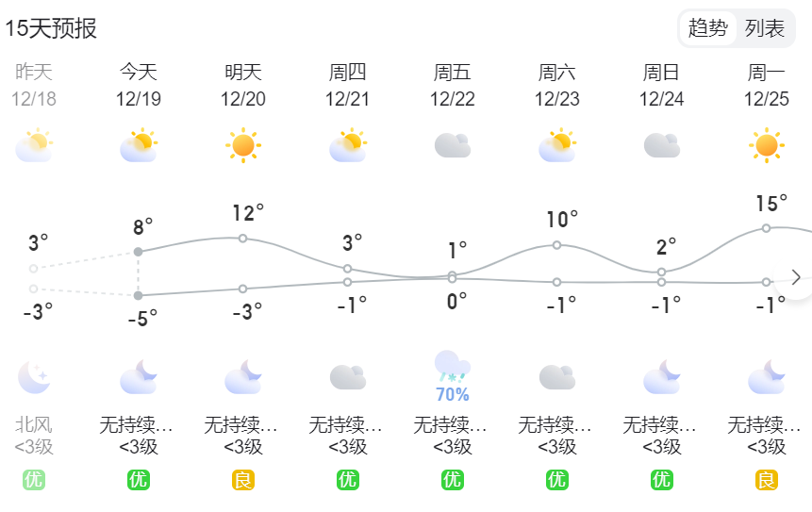Image resolution: width=812 pixels, height=512 pixels.
Task: Expand truncated wind text under 12/21
Action: click(345, 425)
